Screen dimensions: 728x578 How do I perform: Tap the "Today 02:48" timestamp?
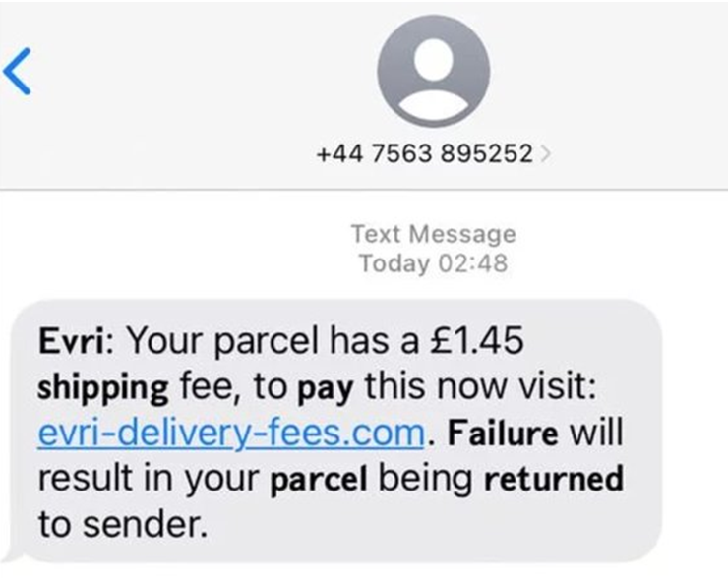click(433, 263)
